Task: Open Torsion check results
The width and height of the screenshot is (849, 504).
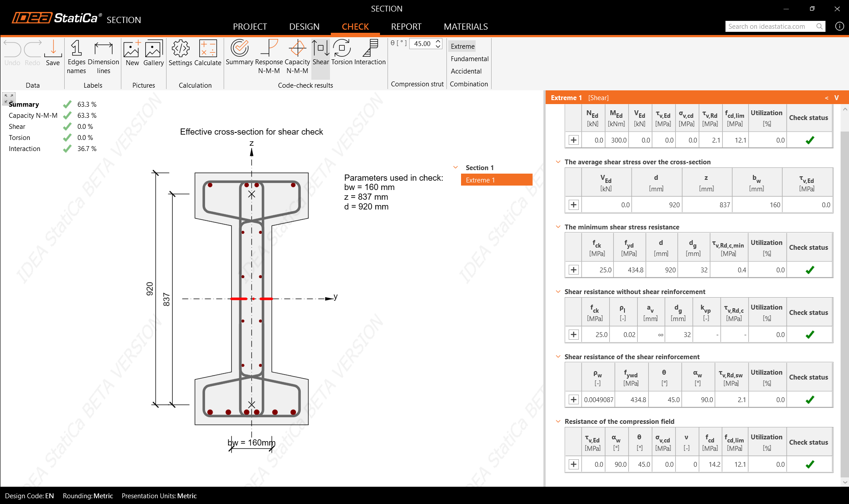Action: pyautogui.click(x=341, y=53)
